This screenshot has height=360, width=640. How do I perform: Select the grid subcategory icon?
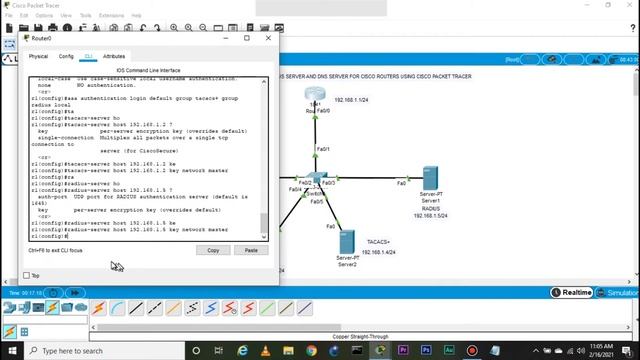(24, 332)
